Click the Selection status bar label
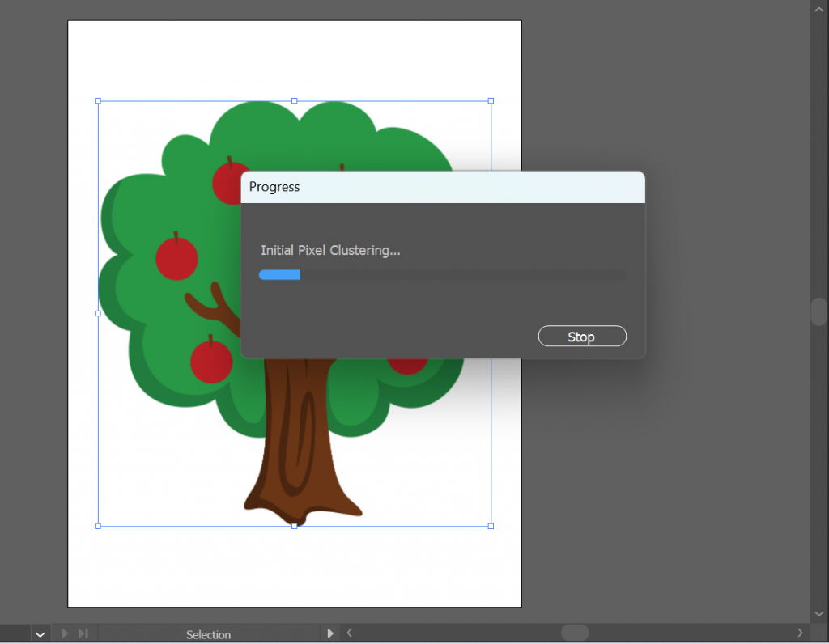829x644 pixels. tap(208, 634)
